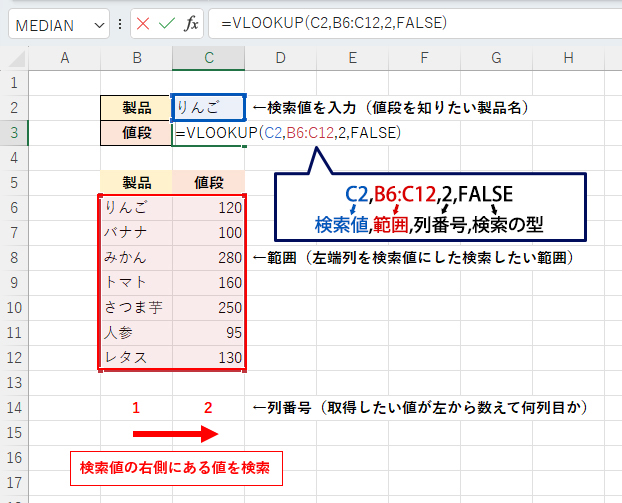
Task: Select column A header
Action: (x=64, y=59)
